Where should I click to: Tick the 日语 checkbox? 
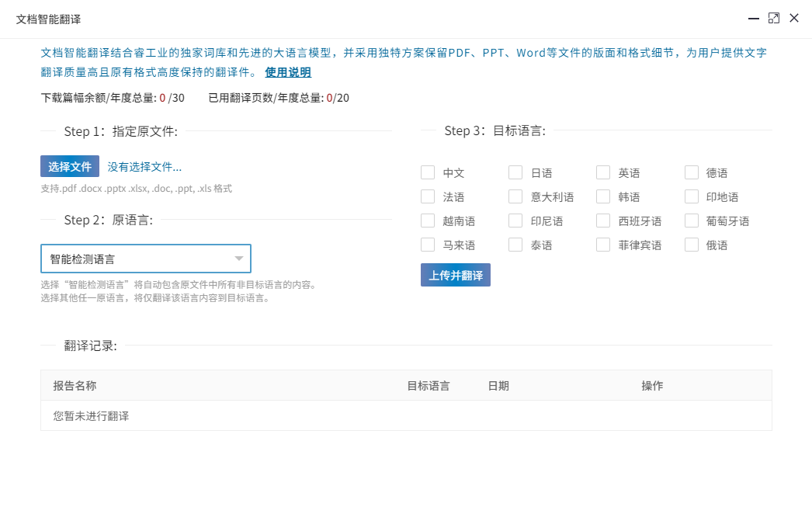pyautogui.click(x=515, y=172)
